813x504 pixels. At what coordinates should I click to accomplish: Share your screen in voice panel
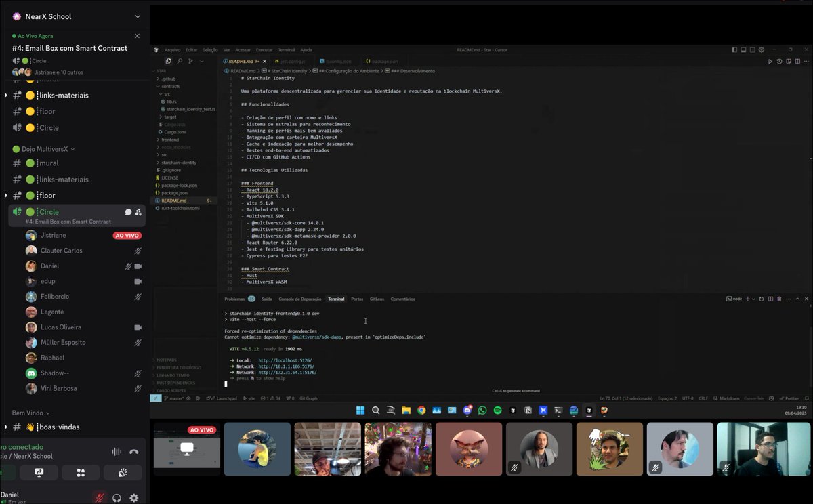pos(39,472)
